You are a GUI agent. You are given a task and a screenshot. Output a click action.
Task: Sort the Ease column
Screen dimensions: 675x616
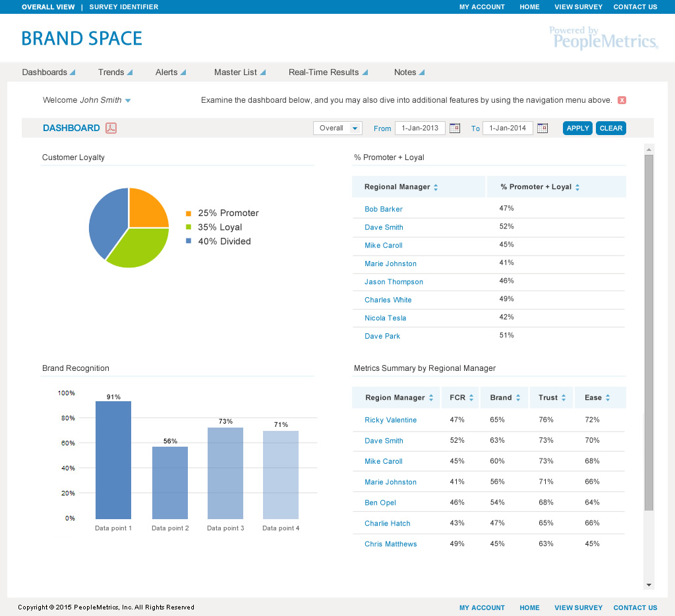pyautogui.click(x=607, y=398)
